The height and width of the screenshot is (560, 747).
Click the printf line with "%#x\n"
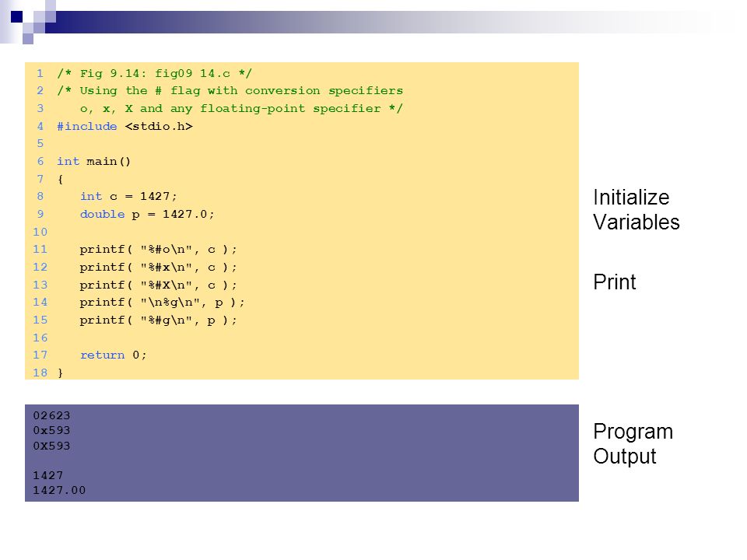click(158, 267)
